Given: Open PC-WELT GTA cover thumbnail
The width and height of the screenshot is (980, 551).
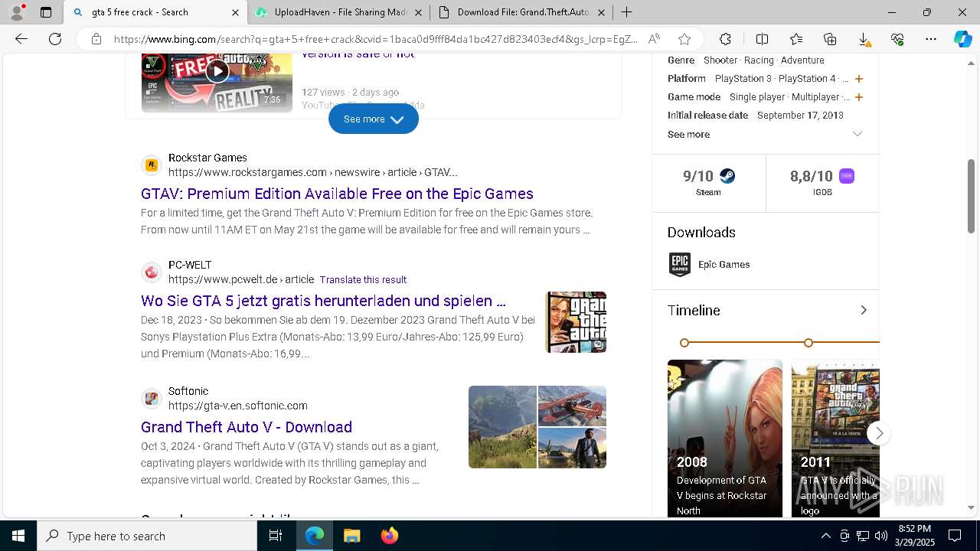Looking at the screenshot, I should click(x=576, y=322).
